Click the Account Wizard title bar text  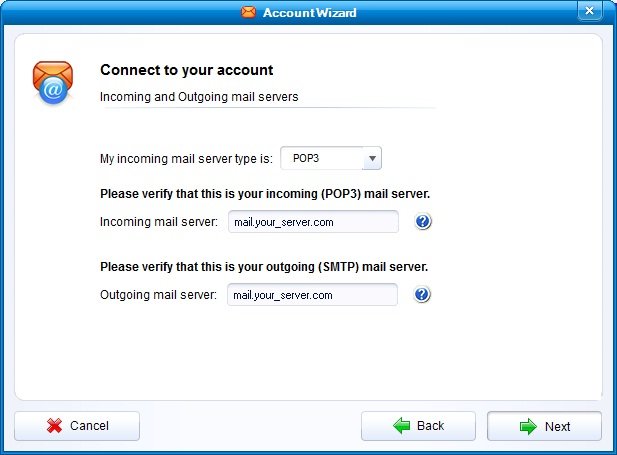pyautogui.click(x=309, y=12)
